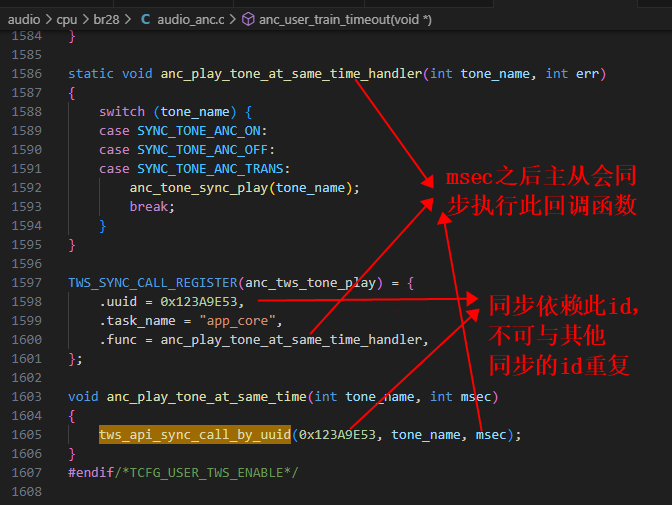Click 0x123A9E53 argument on line 1605
Viewport: 672px width, 505px height.
337,435
